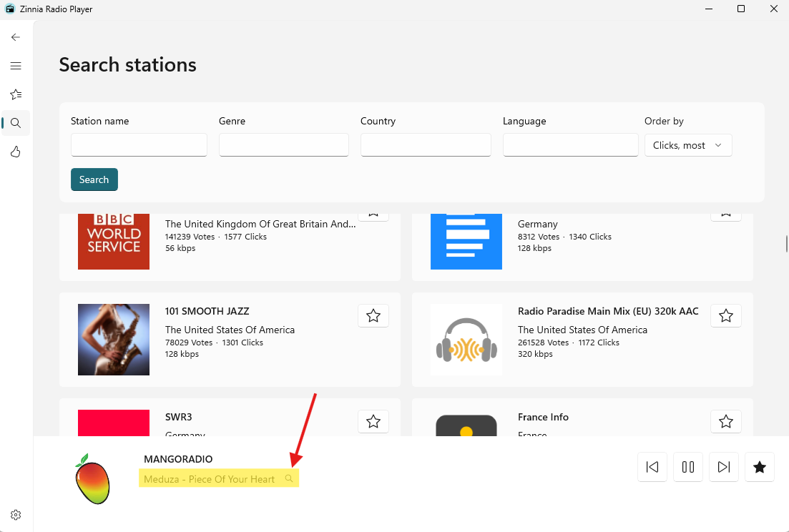Click the results list scrollbar thumb

pyautogui.click(x=786, y=244)
